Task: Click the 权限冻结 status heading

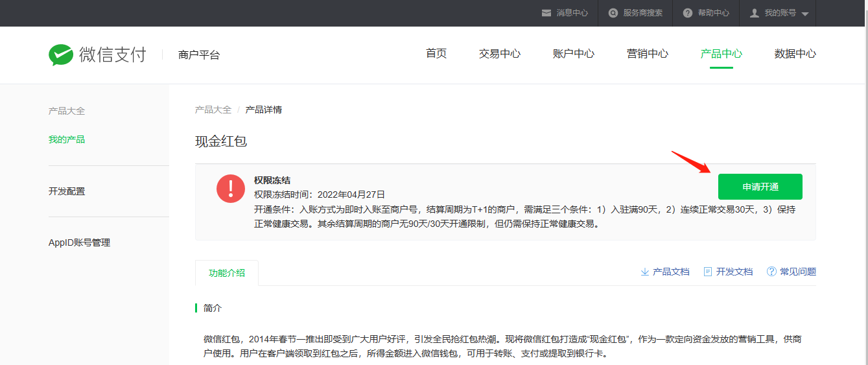Action: tap(272, 180)
